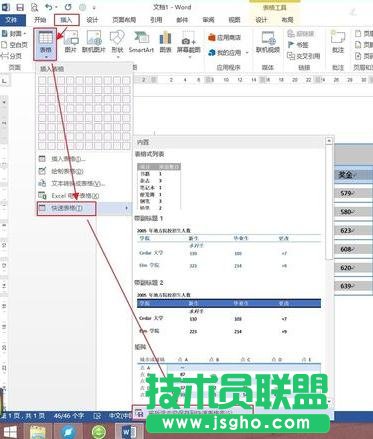Insert a SmartArt graphic
The image size is (373, 439).
point(141,42)
